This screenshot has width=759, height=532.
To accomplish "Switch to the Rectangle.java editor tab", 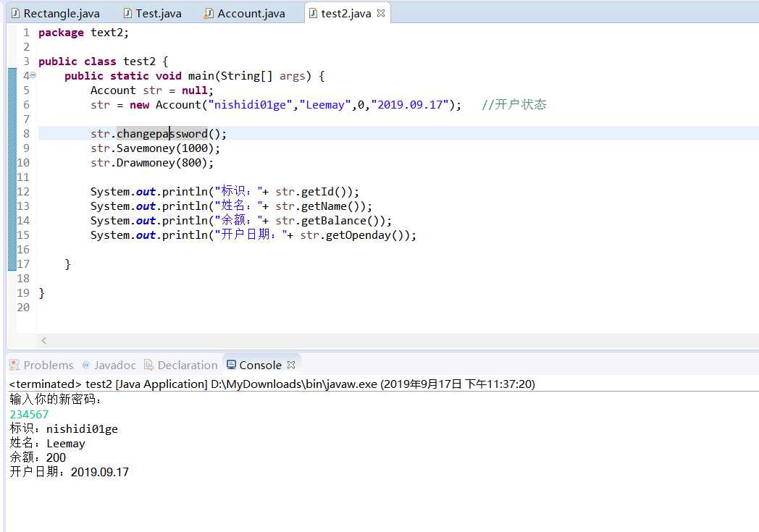I will point(56,14).
